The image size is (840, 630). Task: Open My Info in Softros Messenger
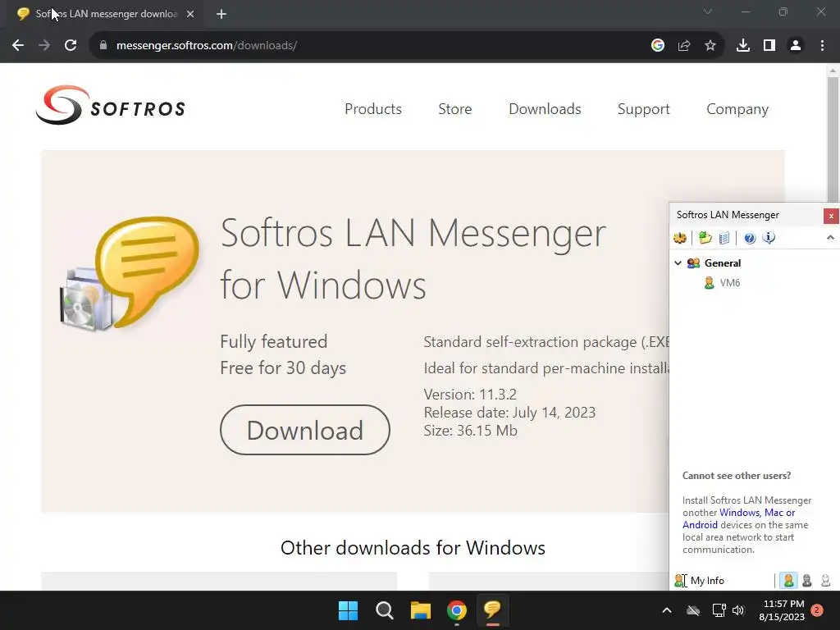click(700, 581)
